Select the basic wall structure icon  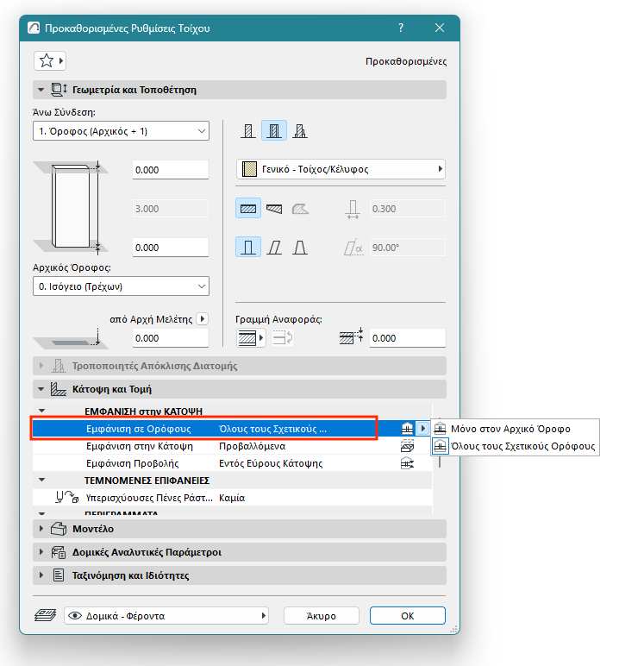coord(248,131)
